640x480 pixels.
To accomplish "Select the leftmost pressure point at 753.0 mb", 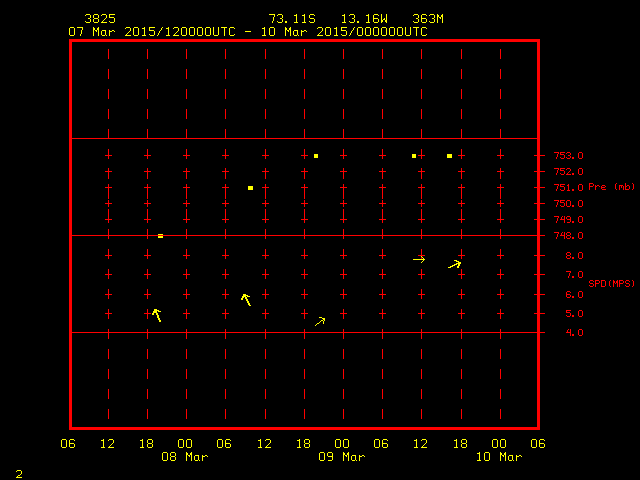I will pos(316,156).
